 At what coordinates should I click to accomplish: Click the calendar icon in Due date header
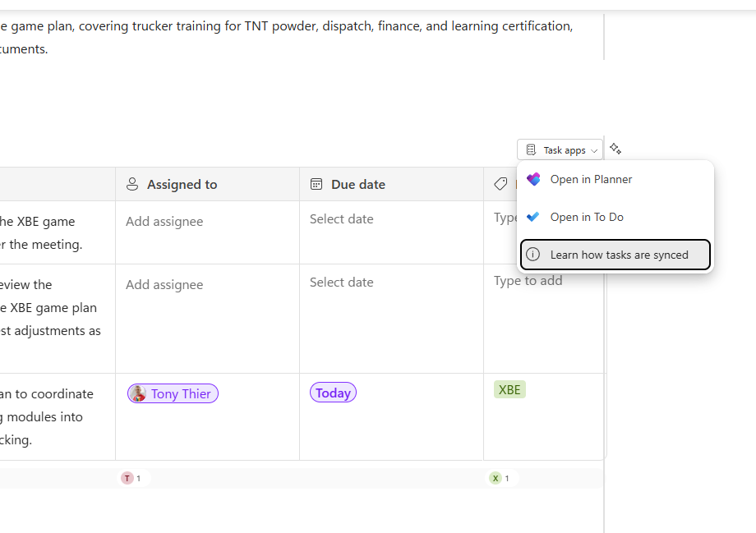tap(316, 185)
